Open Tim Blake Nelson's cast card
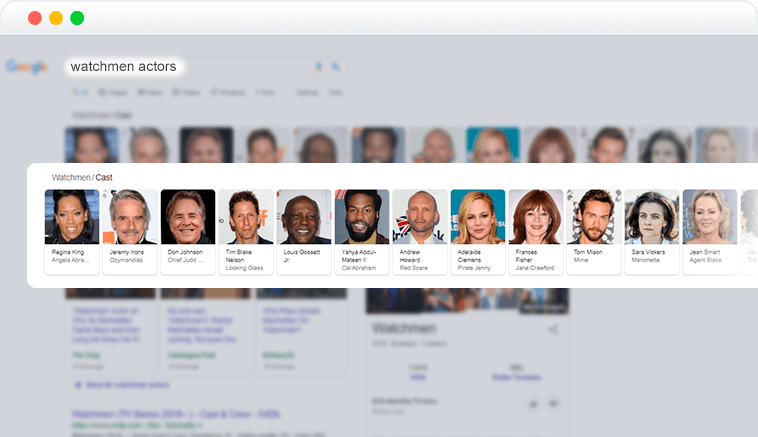Viewport: 758px width, 437px height. coord(246,232)
